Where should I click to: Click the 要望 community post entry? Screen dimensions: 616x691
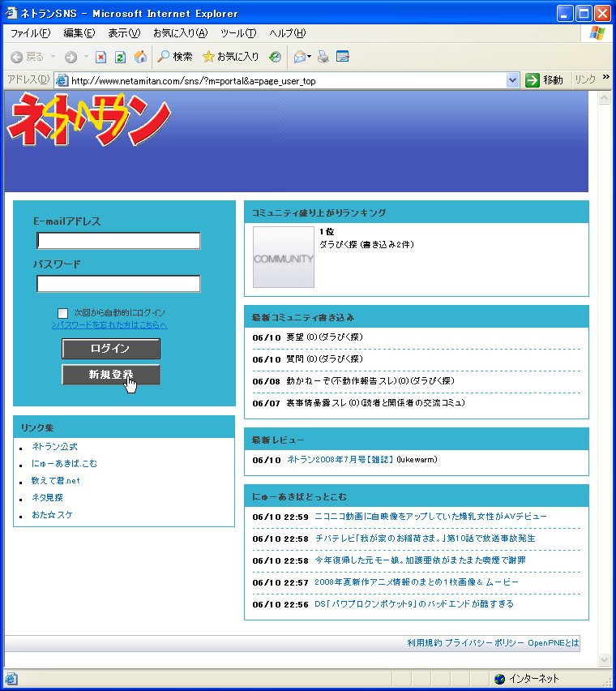[x=324, y=337]
